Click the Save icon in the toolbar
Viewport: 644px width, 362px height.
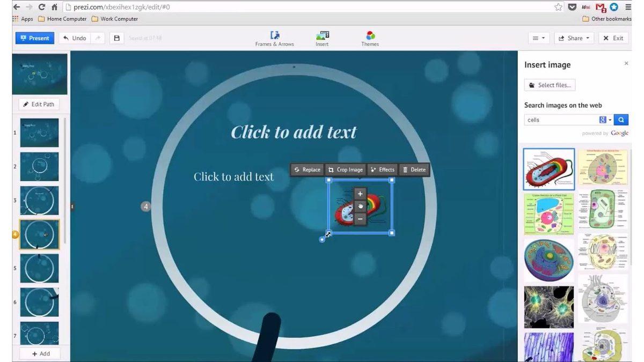116,38
